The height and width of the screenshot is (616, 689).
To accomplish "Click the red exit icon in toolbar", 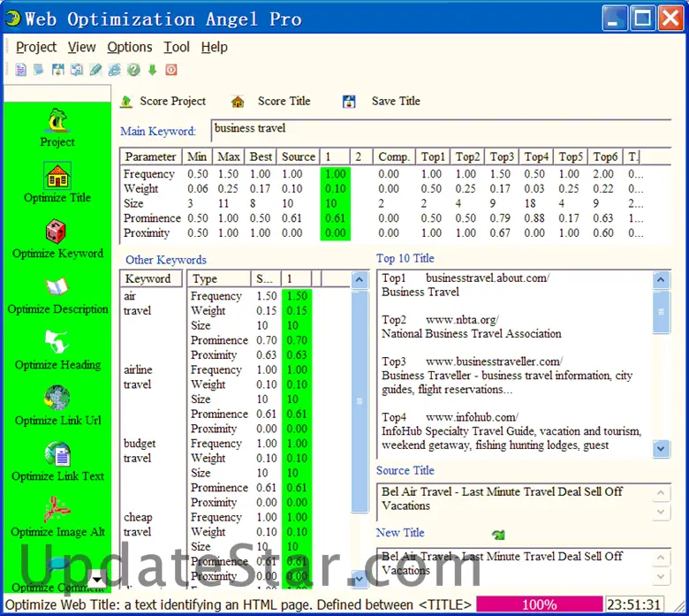I will click(x=171, y=70).
